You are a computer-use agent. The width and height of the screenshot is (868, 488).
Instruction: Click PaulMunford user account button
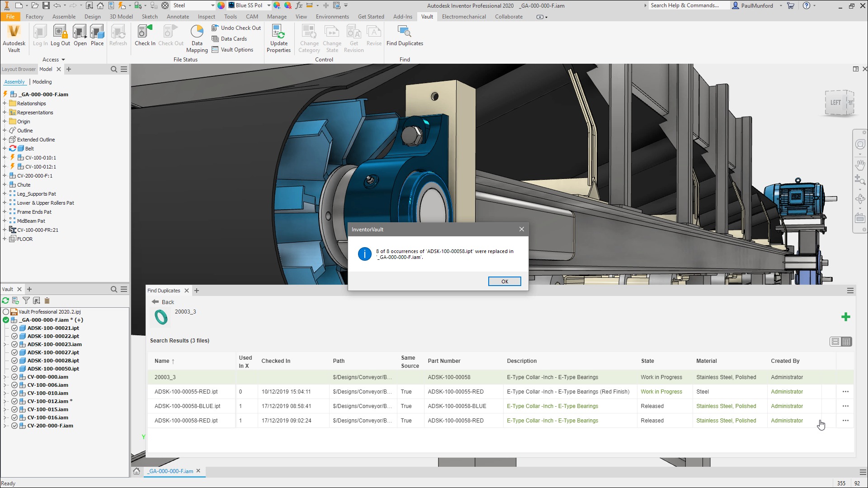[x=753, y=5]
